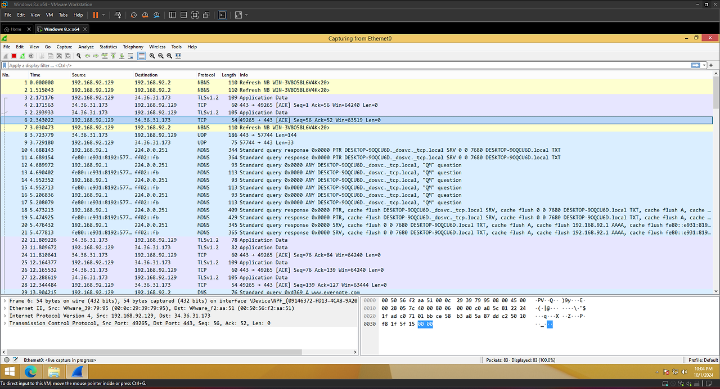Open VMware VM menu
This screenshot has height=389, width=720.
tap(49, 15)
